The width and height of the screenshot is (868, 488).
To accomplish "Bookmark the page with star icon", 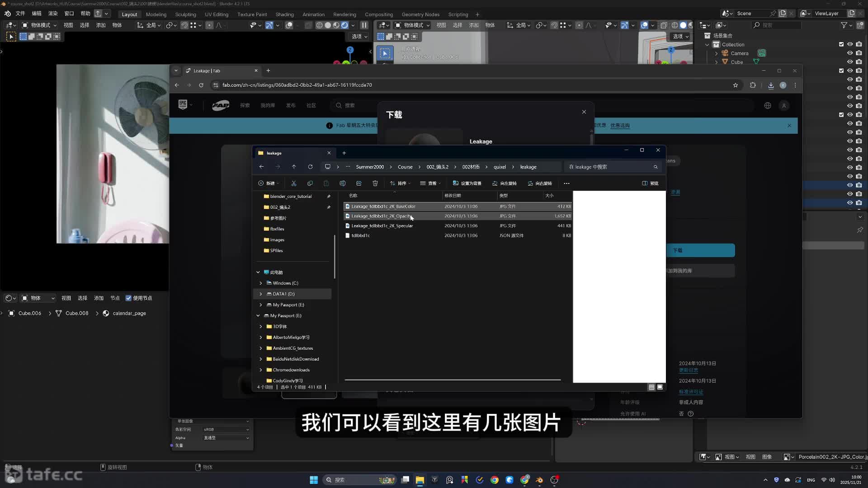I will (x=736, y=85).
